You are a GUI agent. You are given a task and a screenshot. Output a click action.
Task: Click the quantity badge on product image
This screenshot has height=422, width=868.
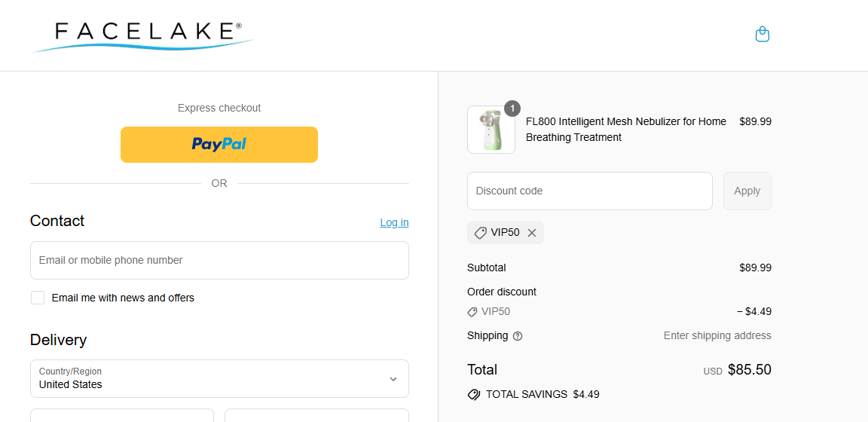click(x=512, y=109)
